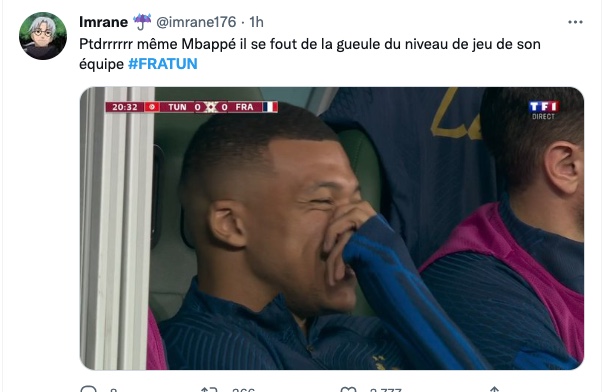Open the 1h timestamp permalink
This screenshot has width=607, height=392.
pos(256,22)
